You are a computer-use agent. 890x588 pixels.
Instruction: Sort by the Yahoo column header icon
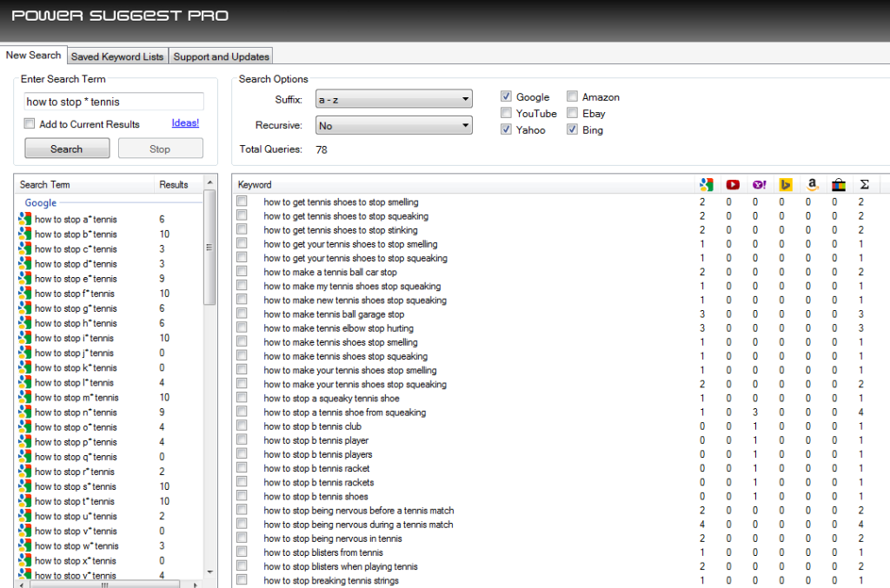pos(760,184)
